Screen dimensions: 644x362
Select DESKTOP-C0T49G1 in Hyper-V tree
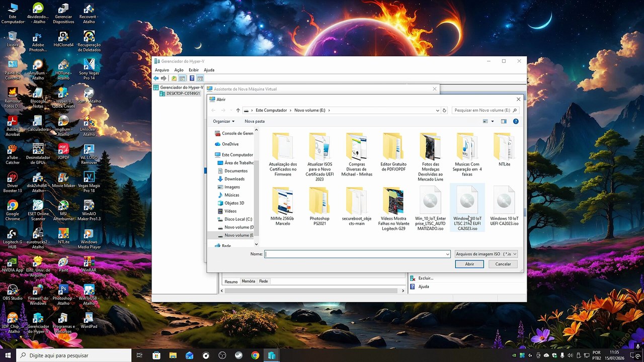(x=180, y=94)
